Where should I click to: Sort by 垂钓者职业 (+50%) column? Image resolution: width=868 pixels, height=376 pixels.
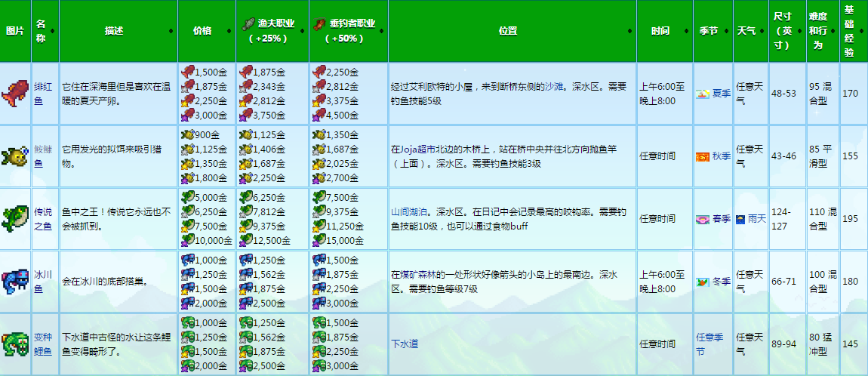tap(349, 31)
